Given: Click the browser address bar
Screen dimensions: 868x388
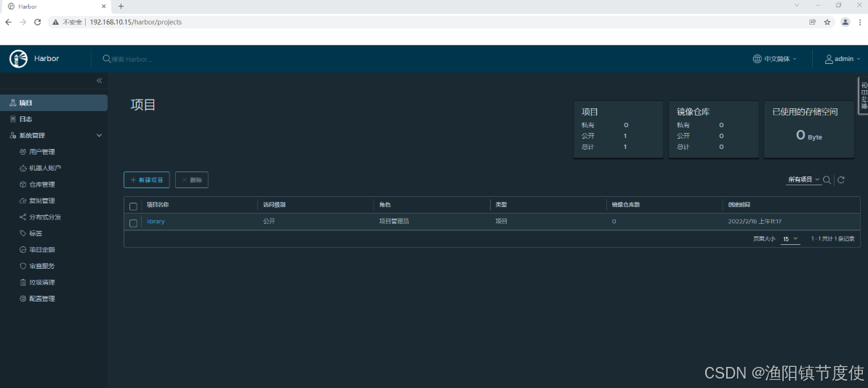Looking at the screenshot, I should (x=426, y=22).
